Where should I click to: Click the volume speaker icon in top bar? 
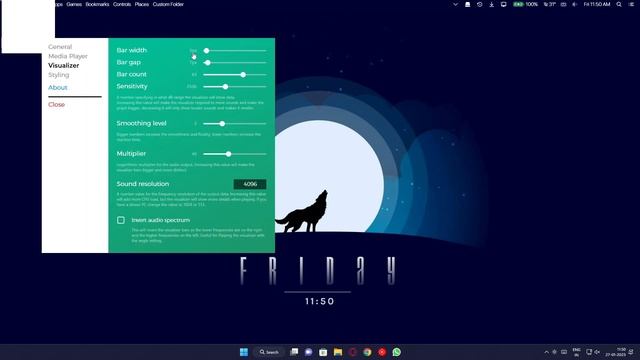pos(575,4)
